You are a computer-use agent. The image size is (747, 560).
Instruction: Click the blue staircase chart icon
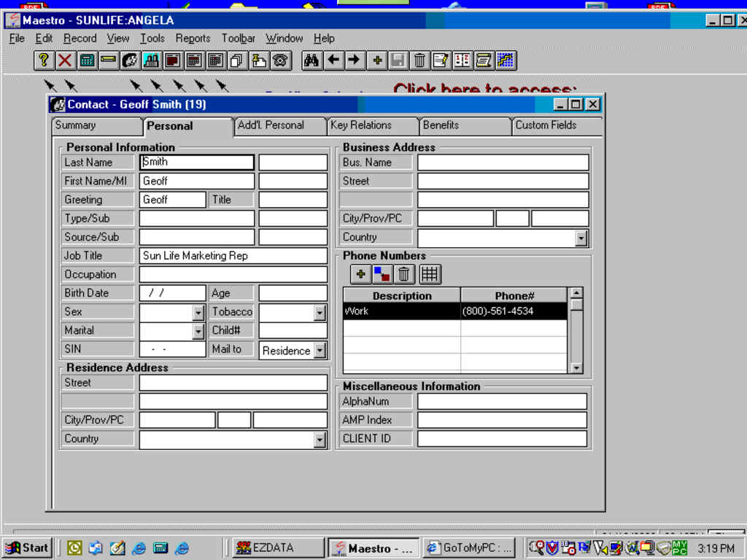click(x=506, y=61)
